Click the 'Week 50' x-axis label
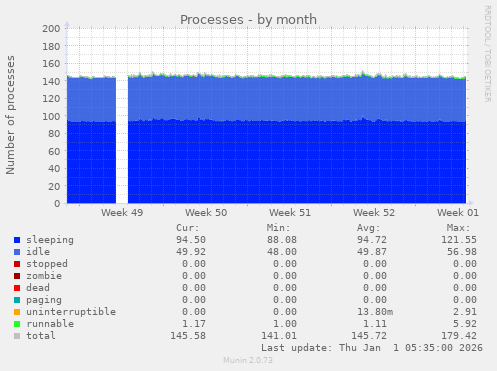This screenshot has width=497, height=371. coord(206,213)
